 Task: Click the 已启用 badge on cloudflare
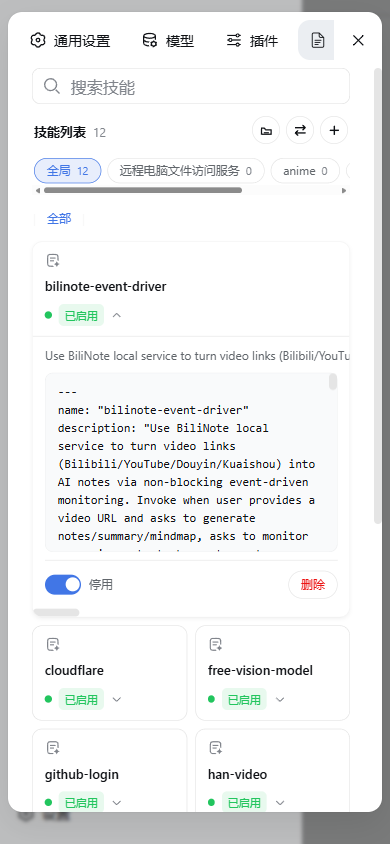point(81,699)
